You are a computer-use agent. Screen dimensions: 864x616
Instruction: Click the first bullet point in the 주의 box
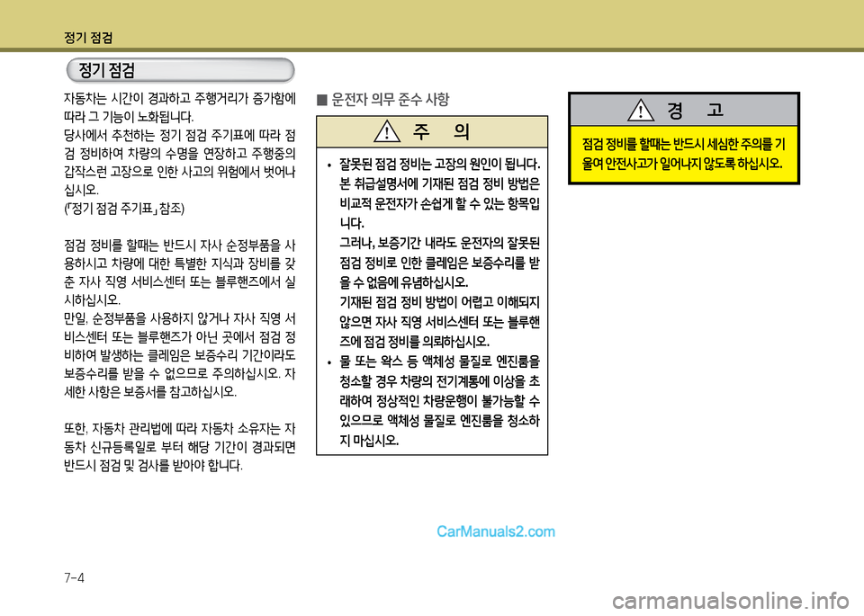click(x=330, y=165)
